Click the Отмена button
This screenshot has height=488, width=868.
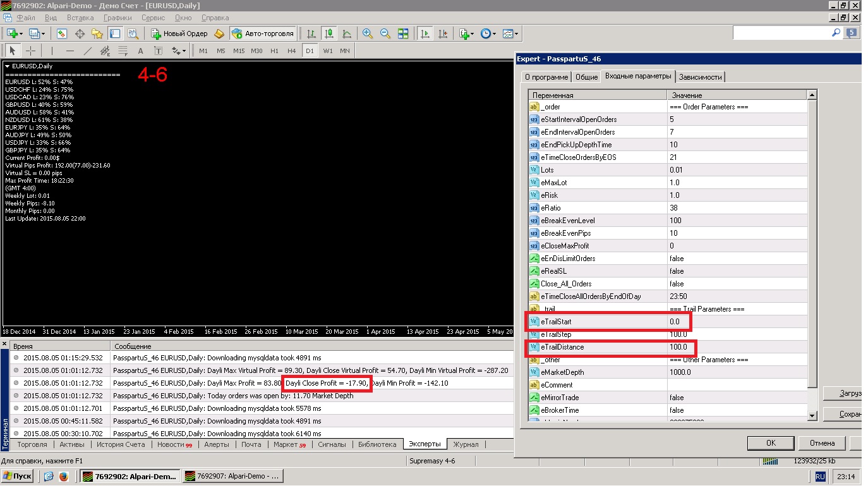823,442
